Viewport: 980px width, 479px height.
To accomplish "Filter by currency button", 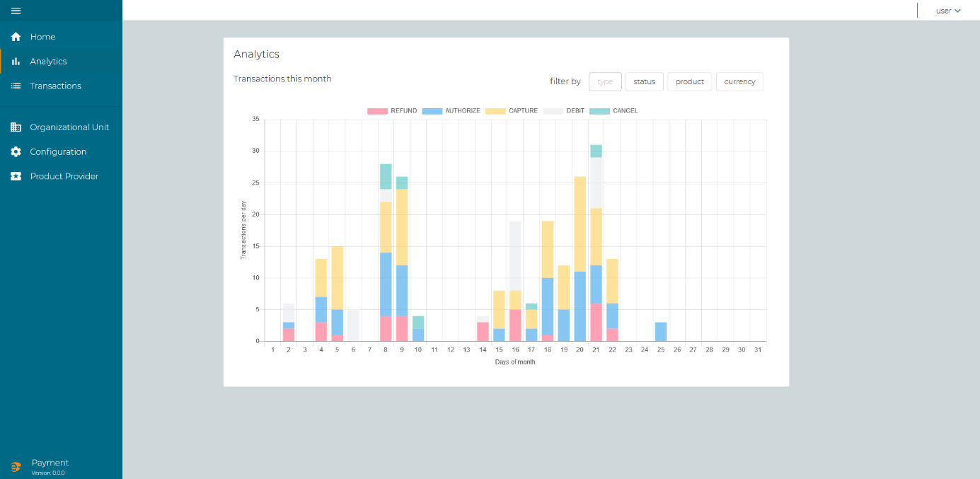I will (x=739, y=82).
